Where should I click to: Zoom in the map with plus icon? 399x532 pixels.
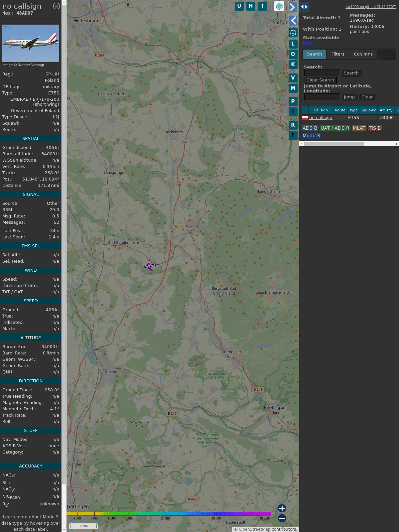(282, 508)
